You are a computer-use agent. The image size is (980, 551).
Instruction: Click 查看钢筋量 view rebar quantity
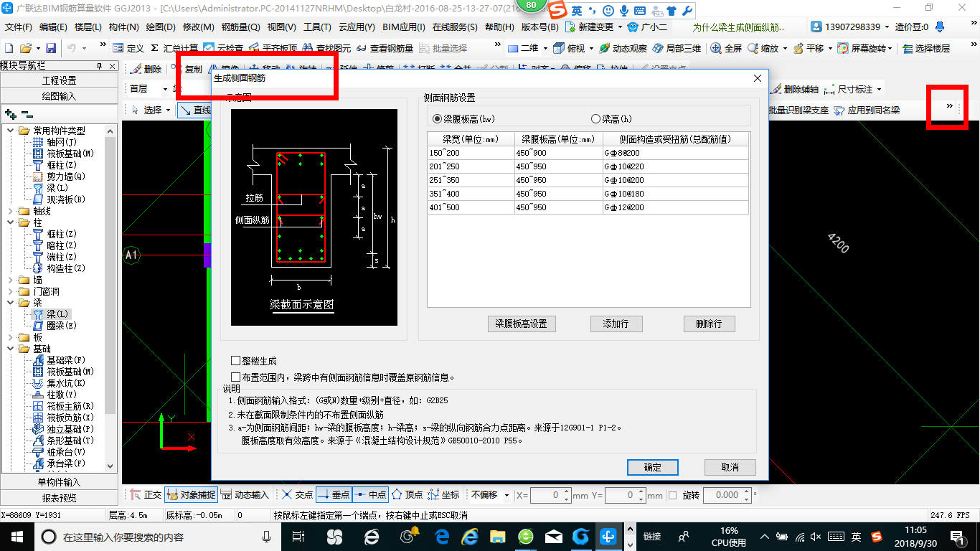tap(385, 48)
